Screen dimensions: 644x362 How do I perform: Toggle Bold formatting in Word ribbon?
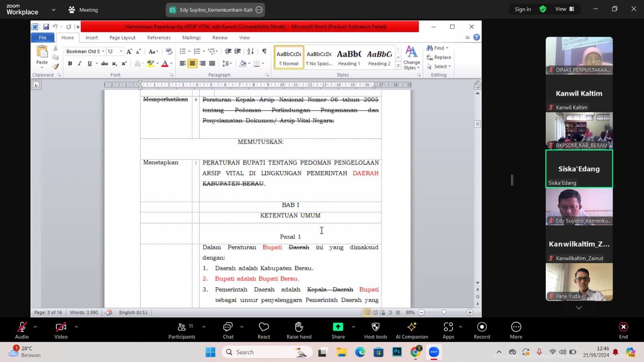point(70,64)
